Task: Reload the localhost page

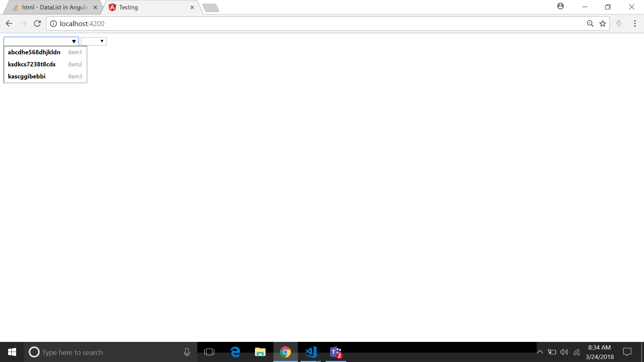Action: tap(37, 23)
